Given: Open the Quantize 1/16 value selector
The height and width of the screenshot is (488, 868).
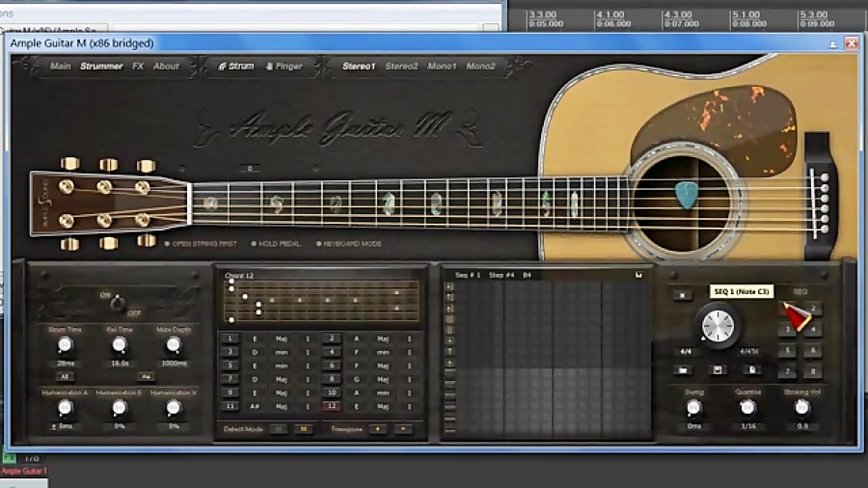Looking at the screenshot, I should 746,426.
